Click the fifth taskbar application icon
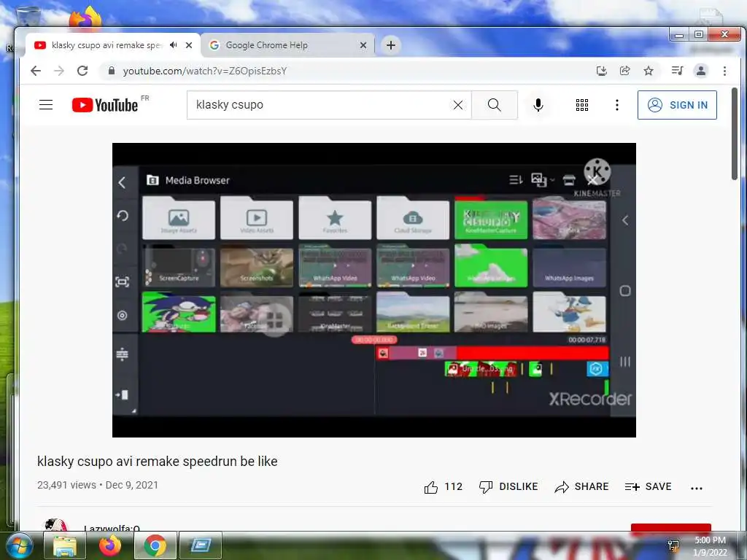747x560 pixels. point(201,545)
